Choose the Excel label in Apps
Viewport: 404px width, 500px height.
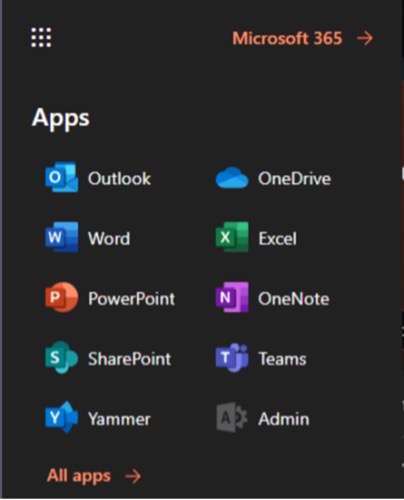278,239
